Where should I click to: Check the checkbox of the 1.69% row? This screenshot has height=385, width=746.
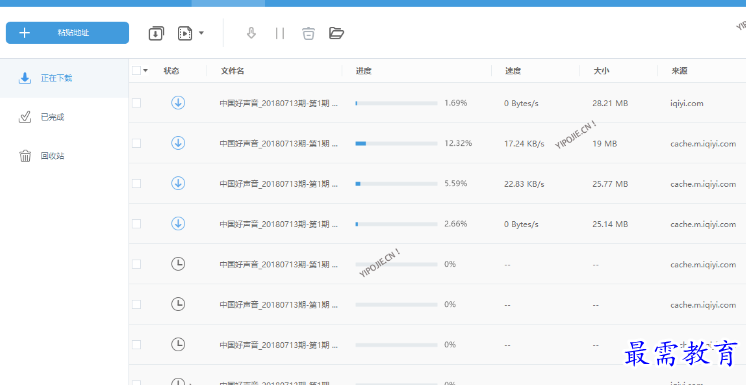[x=137, y=103]
